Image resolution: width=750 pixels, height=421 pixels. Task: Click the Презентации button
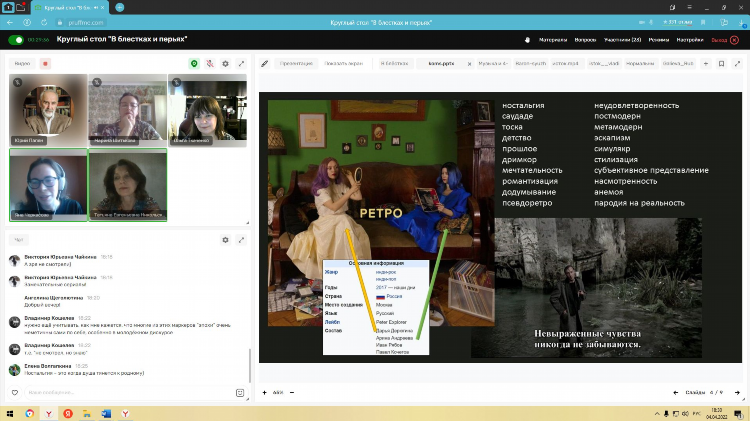pyautogui.click(x=296, y=63)
